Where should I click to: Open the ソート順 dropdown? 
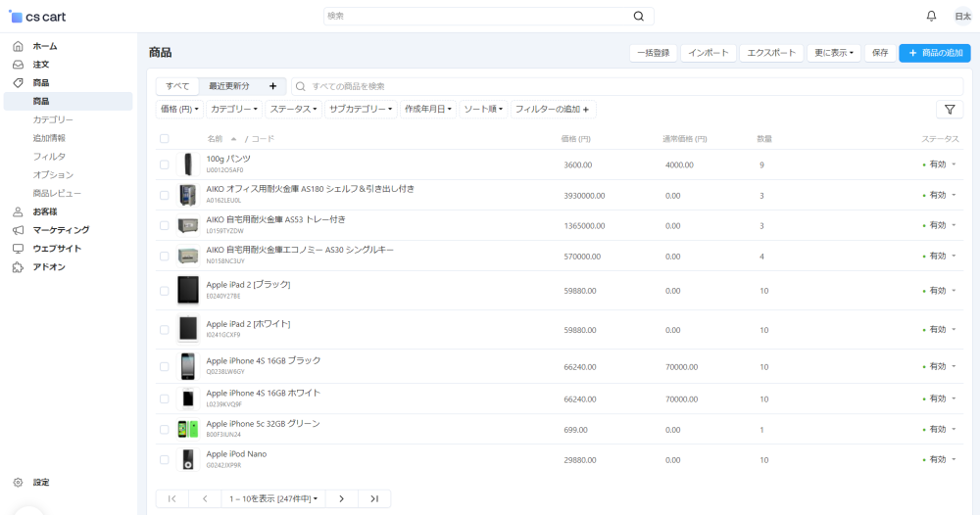coord(483,110)
